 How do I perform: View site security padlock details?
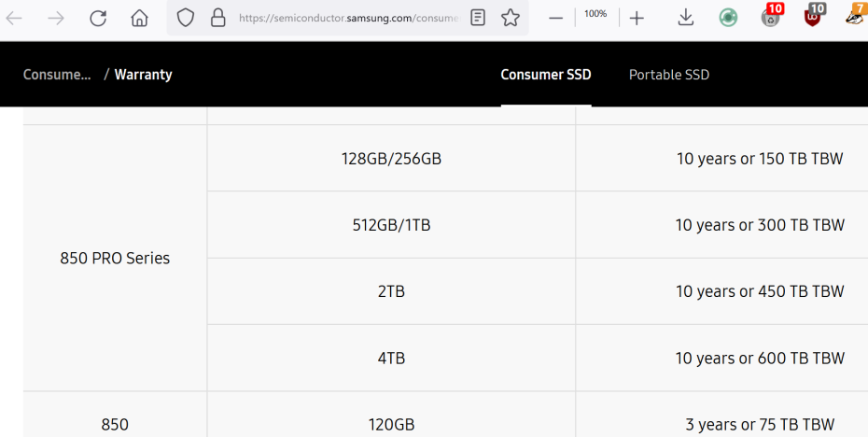[x=217, y=18]
